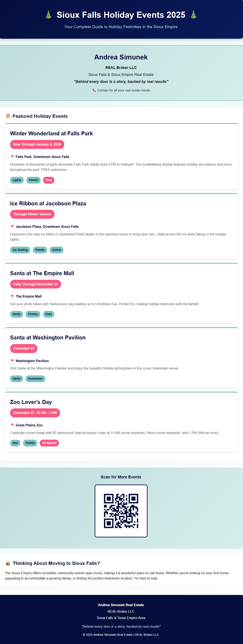Click the Now Through January 5, 2026 badge
The width and height of the screenshot is (243, 644).
37,144
